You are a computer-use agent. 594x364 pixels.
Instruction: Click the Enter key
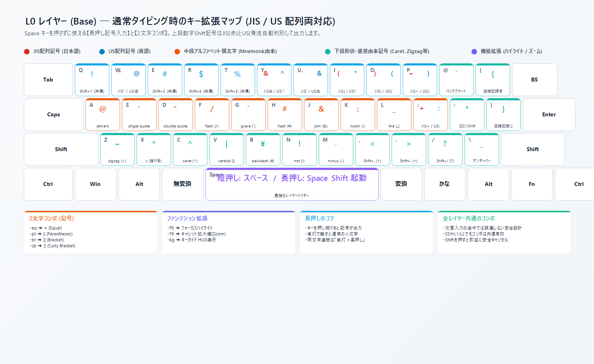point(549,114)
